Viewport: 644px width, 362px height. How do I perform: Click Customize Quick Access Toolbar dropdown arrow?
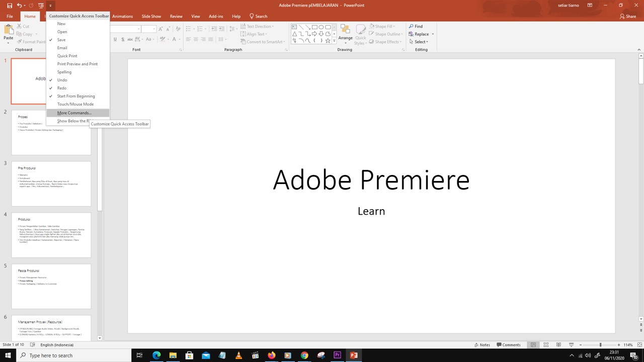(x=50, y=6)
